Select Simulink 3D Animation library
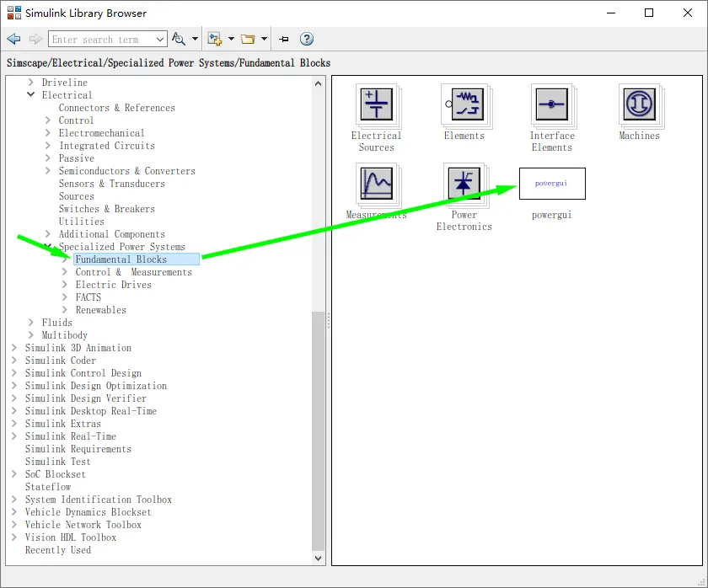The width and height of the screenshot is (708, 588). tap(78, 348)
